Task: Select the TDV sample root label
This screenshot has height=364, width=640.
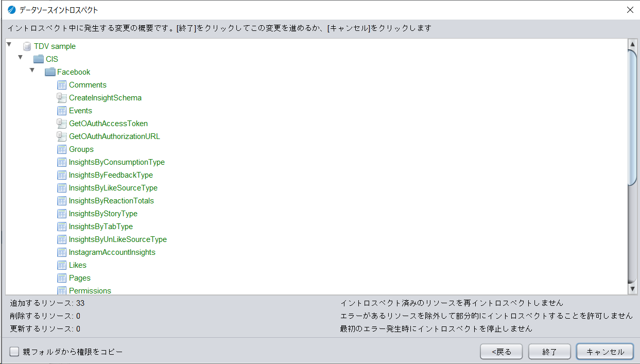Action: click(x=55, y=46)
